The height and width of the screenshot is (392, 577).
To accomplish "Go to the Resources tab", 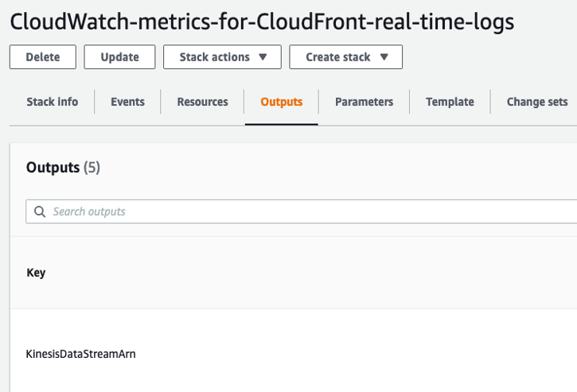I will (x=202, y=102).
